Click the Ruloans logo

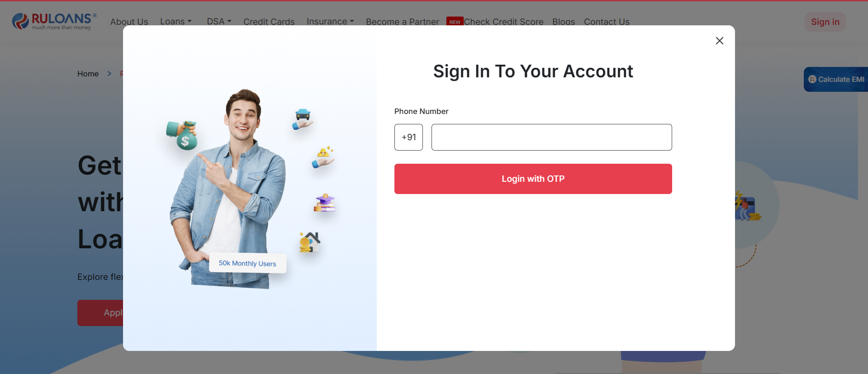54,21
